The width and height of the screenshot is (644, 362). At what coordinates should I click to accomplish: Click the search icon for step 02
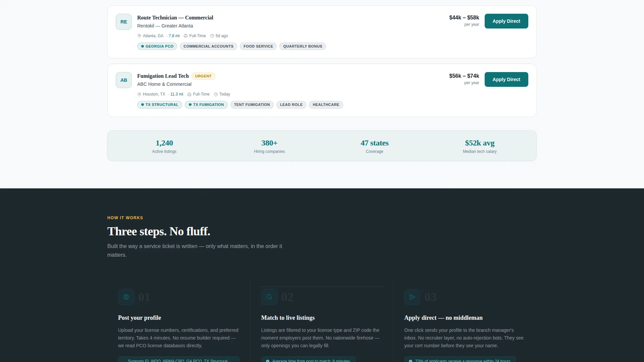tap(269, 297)
